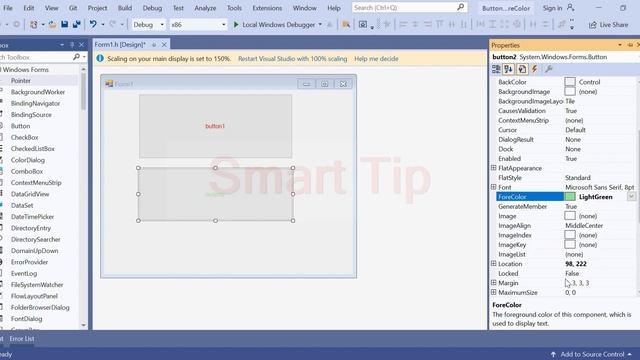The image size is (640, 360).
Task: Click the BackgroundImage (none) swatch
Action: pyautogui.click(x=570, y=91)
